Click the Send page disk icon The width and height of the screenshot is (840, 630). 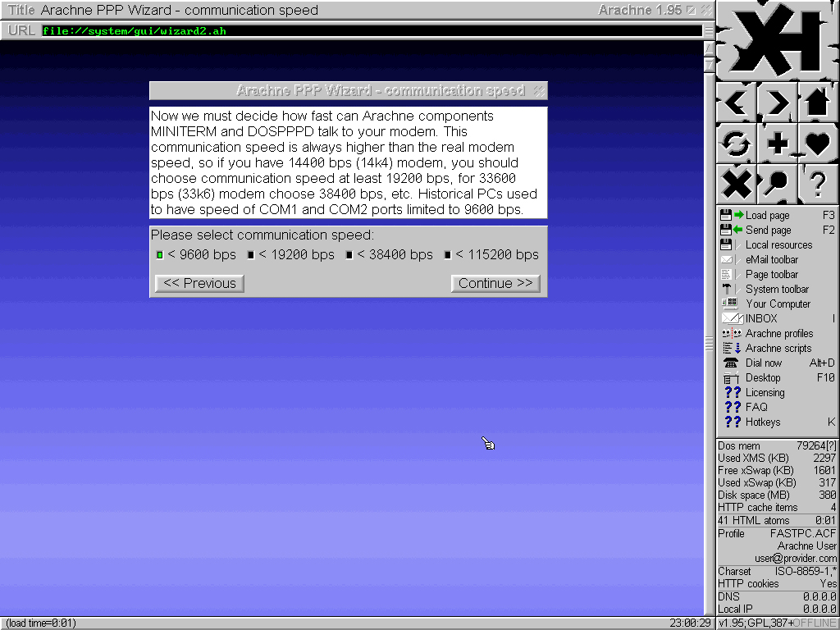tap(732, 230)
